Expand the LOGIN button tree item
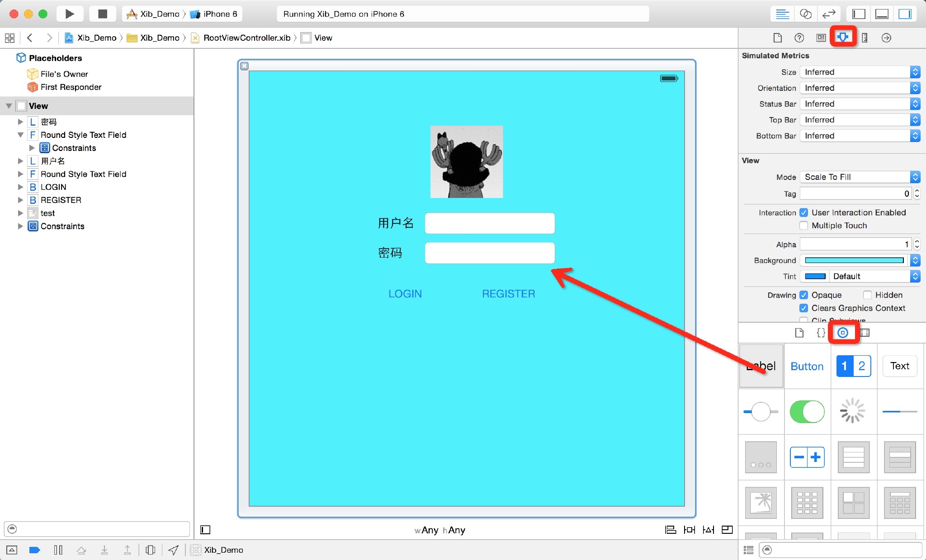Image resolution: width=926 pixels, height=560 pixels. [x=20, y=187]
